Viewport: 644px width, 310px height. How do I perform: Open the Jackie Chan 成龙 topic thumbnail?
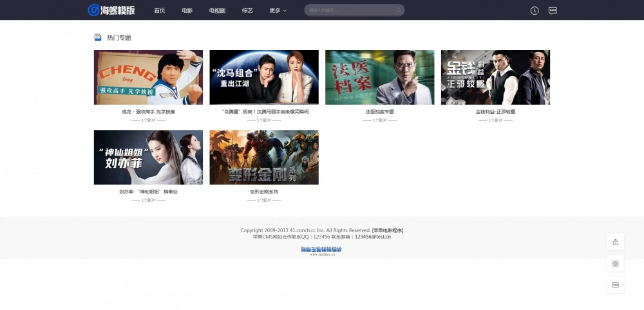pos(148,77)
